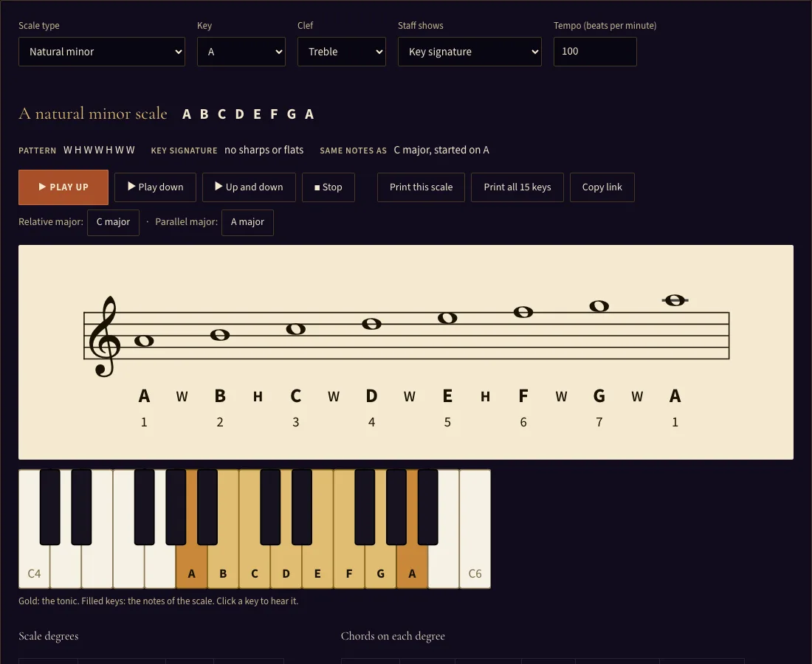Click the Tempo input field showing 100

(x=595, y=52)
